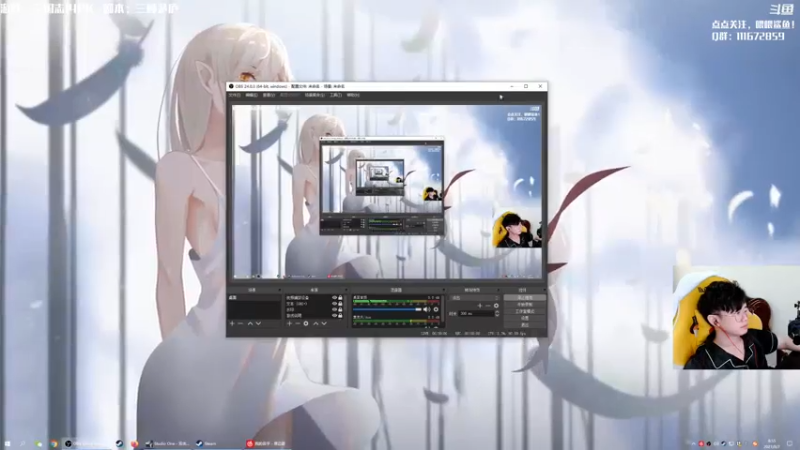Open the 帮助(H) Help menu
800x450 pixels.
353,95
